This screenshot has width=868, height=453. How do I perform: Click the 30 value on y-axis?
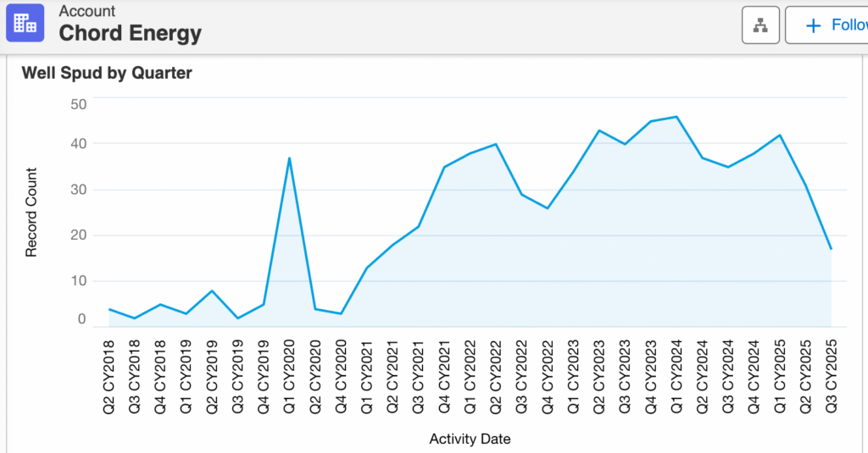(79, 190)
